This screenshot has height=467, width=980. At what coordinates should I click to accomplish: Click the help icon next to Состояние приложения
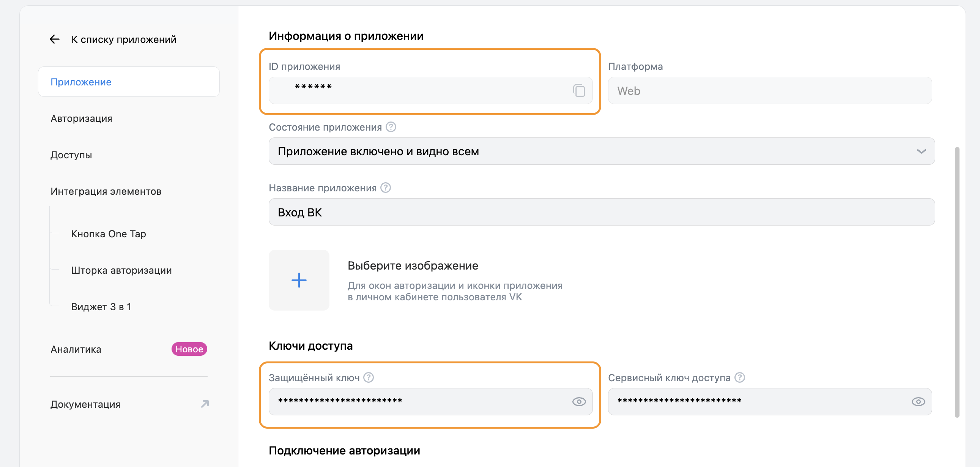tap(391, 127)
